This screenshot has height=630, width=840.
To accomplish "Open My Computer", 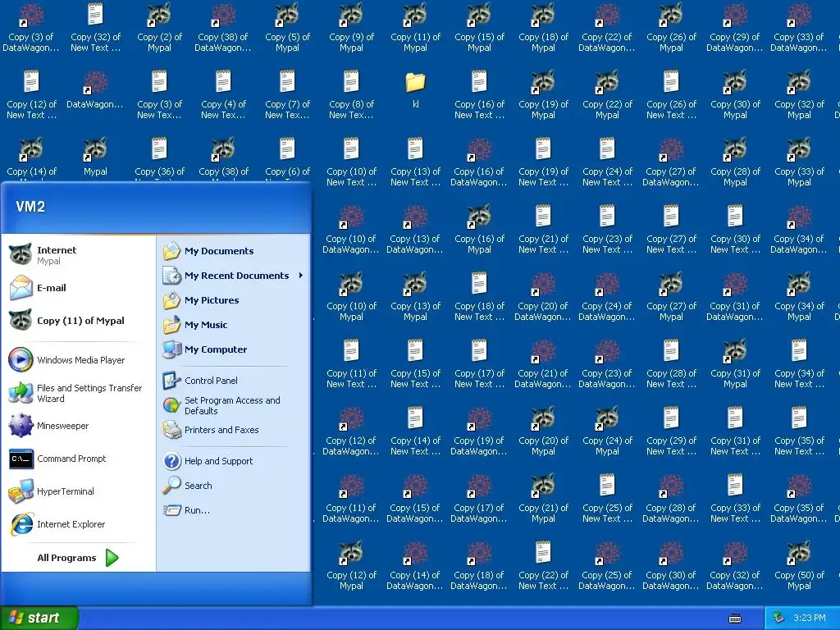I will (x=233, y=349).
